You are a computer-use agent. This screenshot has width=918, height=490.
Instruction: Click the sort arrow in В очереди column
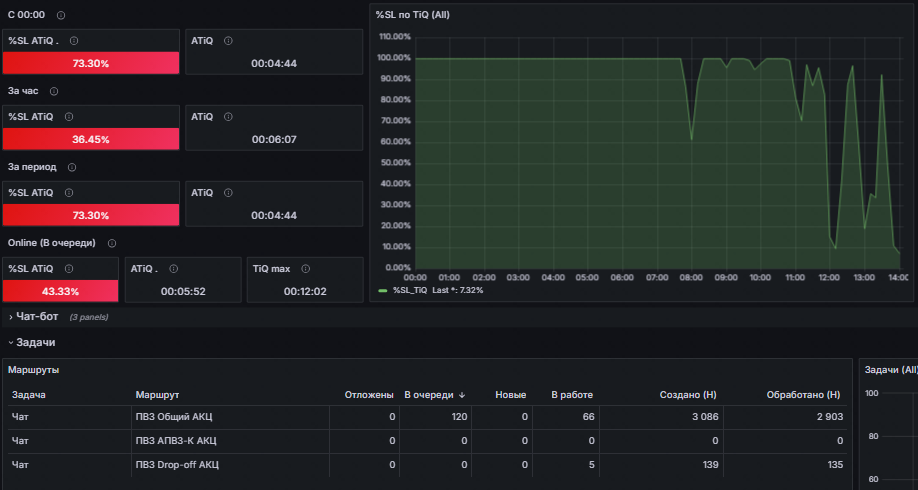click(462, 395)
